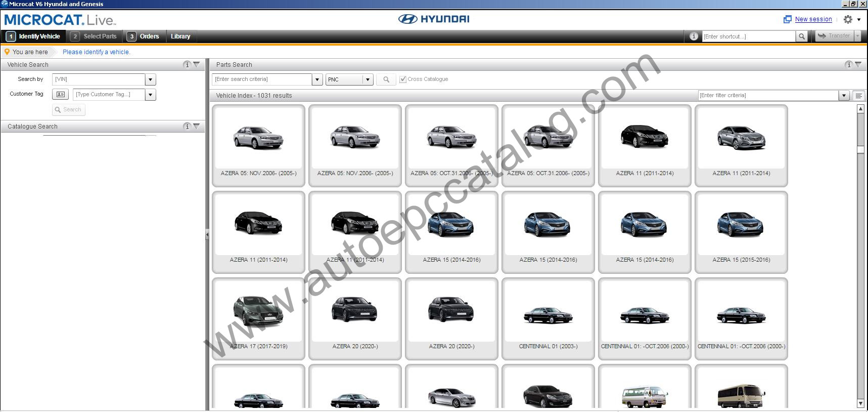Select first AZERA 05: OCT.31.2006- thumbnail
This screenshot has height=412, width=868.
coord(451,146)
